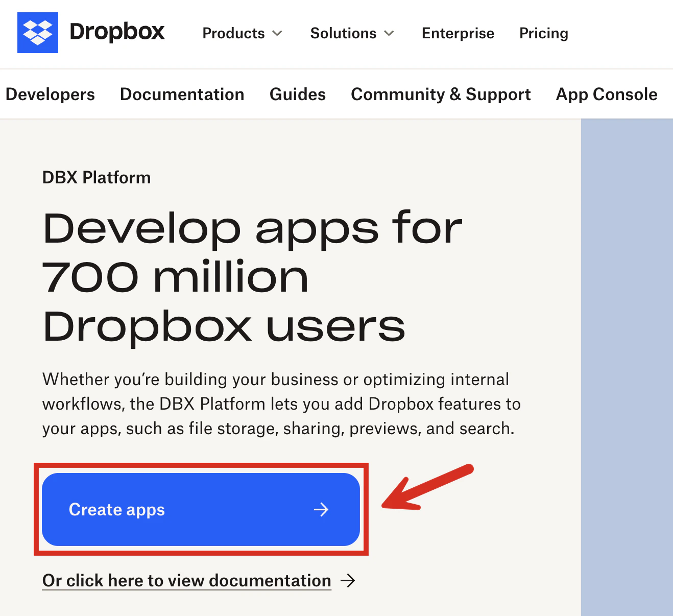Click the arrow next to view documentation link
Image resolution: width=673 pixels, height=616 pixels.
coord(348,581)
